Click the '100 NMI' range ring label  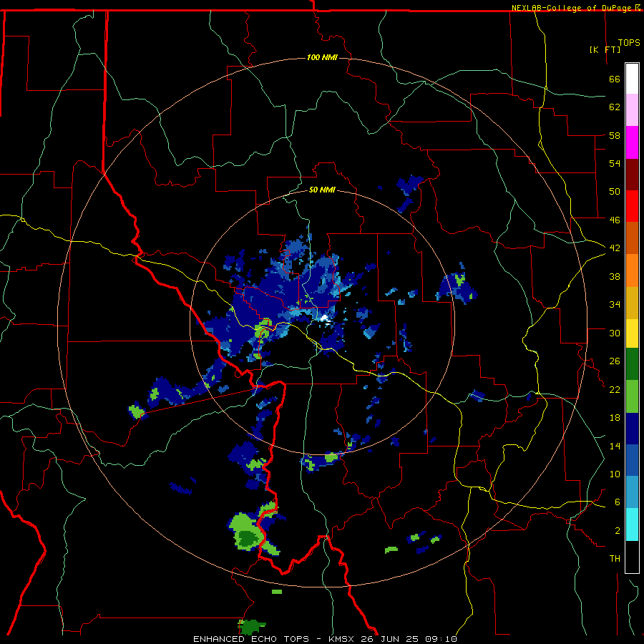[x=322, y=57]
